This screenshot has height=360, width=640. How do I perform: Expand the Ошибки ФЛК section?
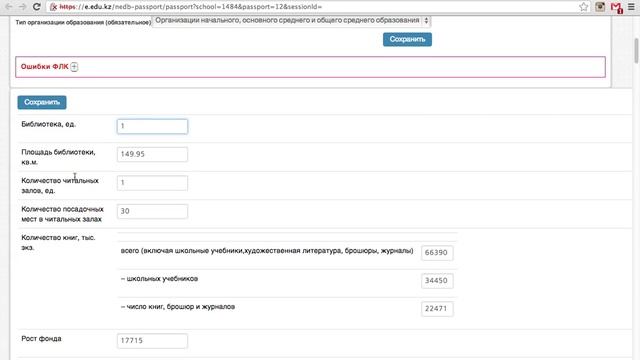tap(74, 67)
